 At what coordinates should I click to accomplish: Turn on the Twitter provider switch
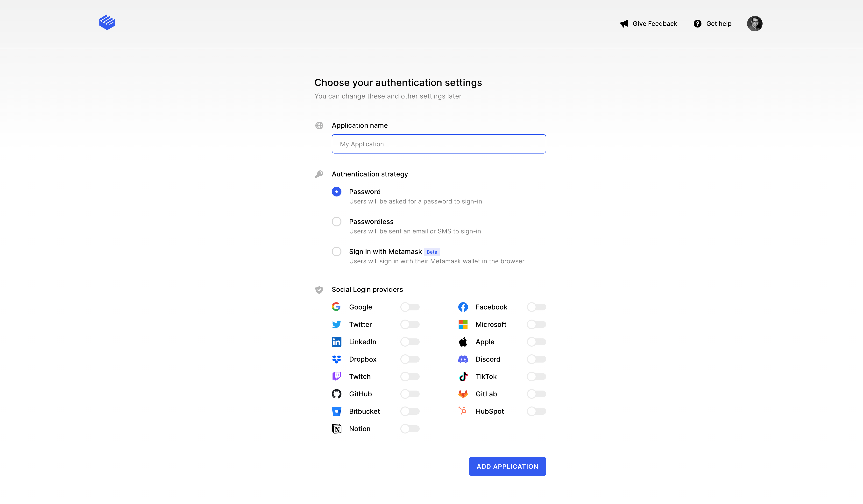[410, 324]
